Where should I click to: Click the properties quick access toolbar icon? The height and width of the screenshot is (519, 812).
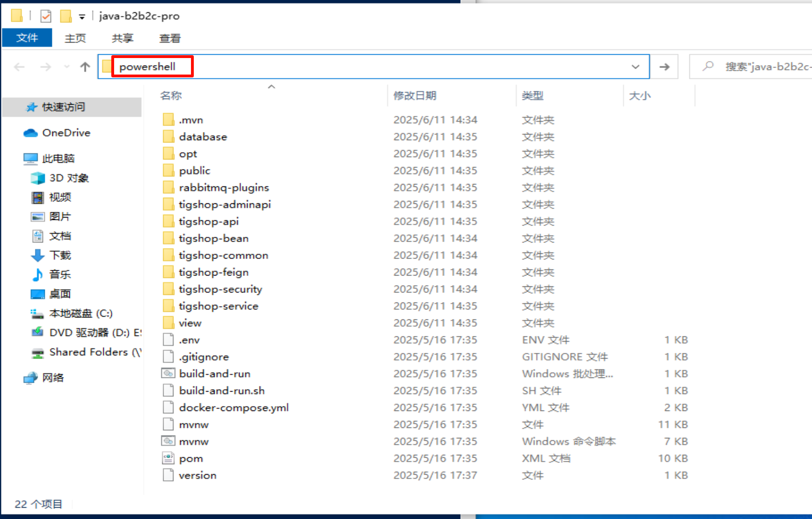[46, 16]
